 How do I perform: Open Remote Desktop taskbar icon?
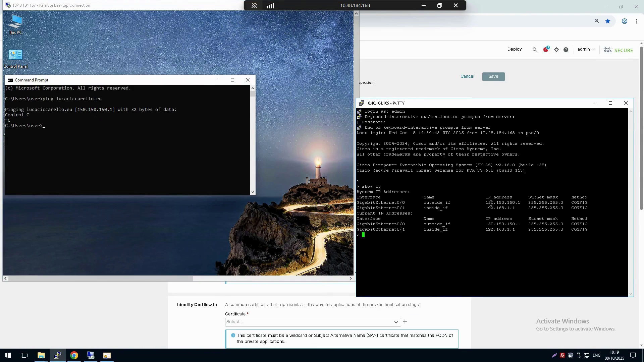coord(91,355)
